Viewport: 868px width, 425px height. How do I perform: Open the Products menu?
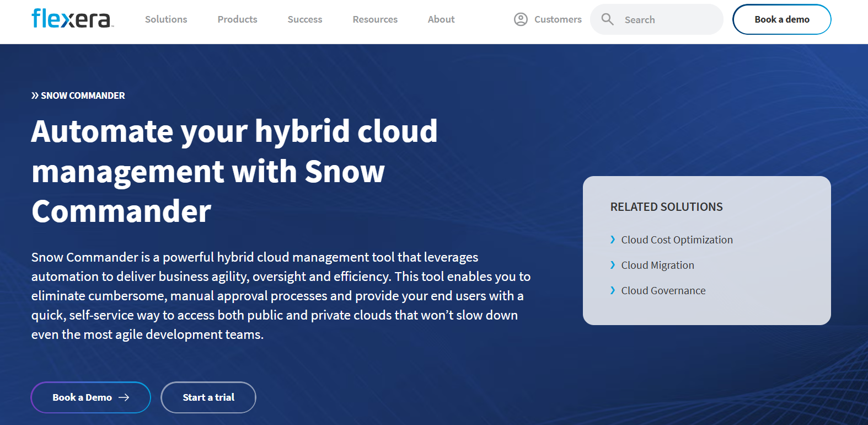(x=237, y=19)
